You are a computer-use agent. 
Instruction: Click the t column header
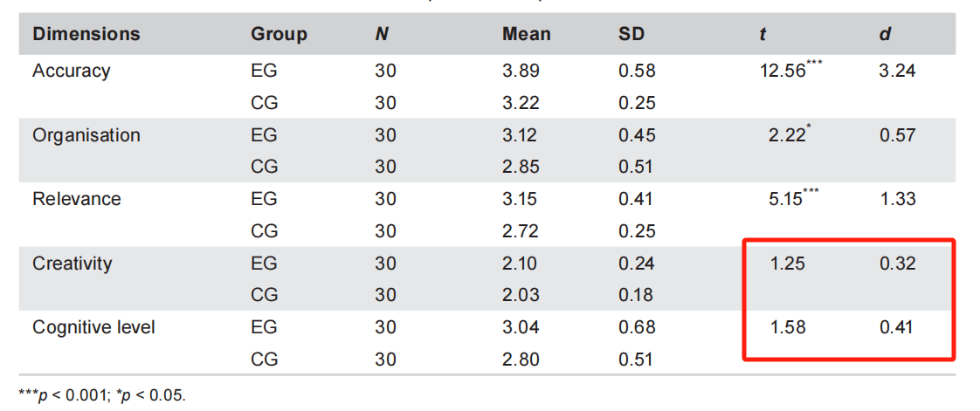pyautogui.click(x=763, y=34)
